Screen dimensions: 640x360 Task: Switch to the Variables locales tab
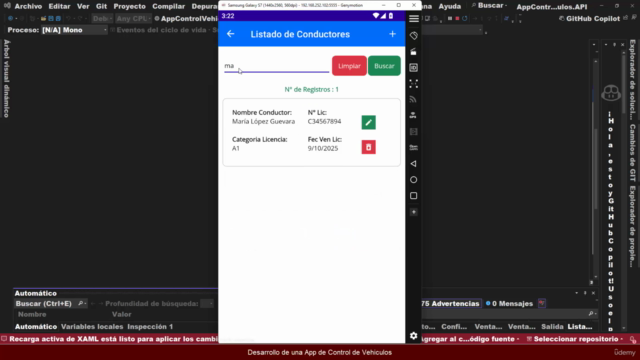(92, 327)
